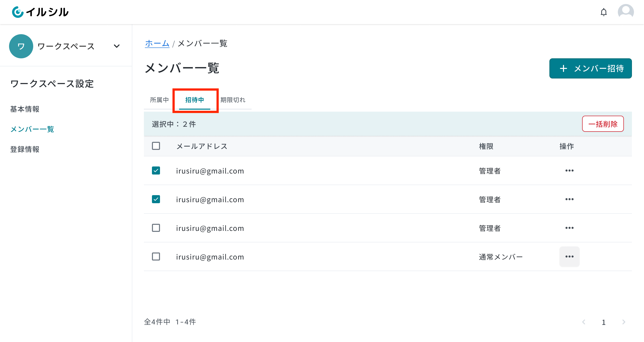Expand the workspace switcher chevron
This screenshot has width=644, height=342.
coord(116,46)
